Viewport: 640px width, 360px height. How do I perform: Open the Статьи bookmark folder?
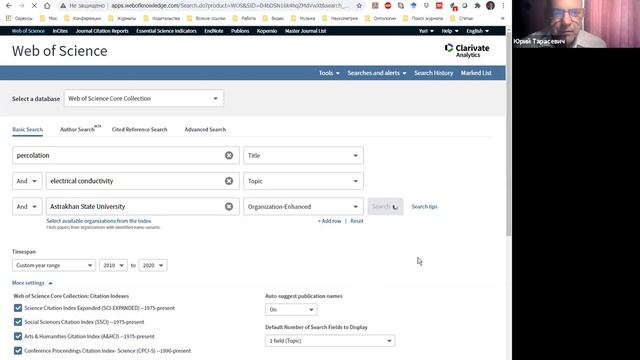[462, 18]
